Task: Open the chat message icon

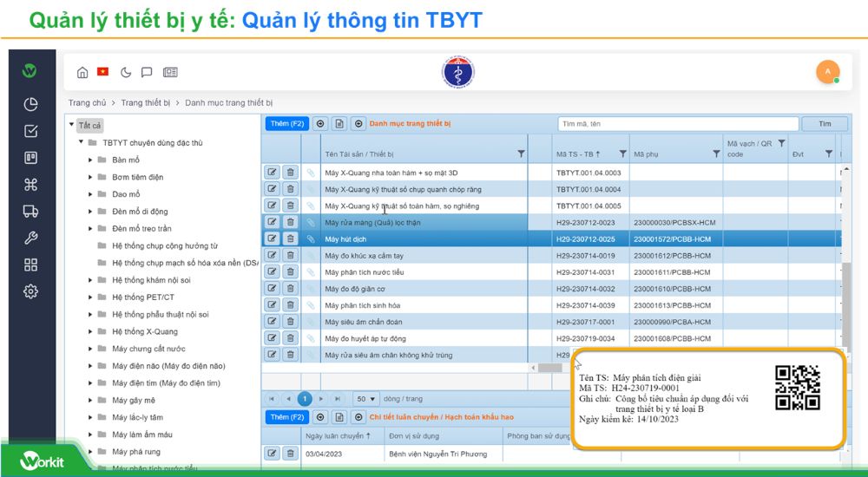Action: click(x=147, y=73)
